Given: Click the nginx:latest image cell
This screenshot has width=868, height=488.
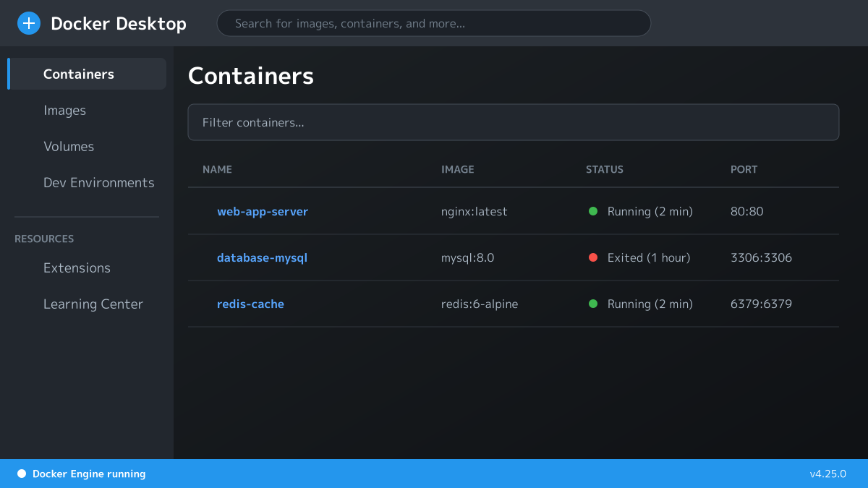Looking at the screenshot, I should 475,211.
